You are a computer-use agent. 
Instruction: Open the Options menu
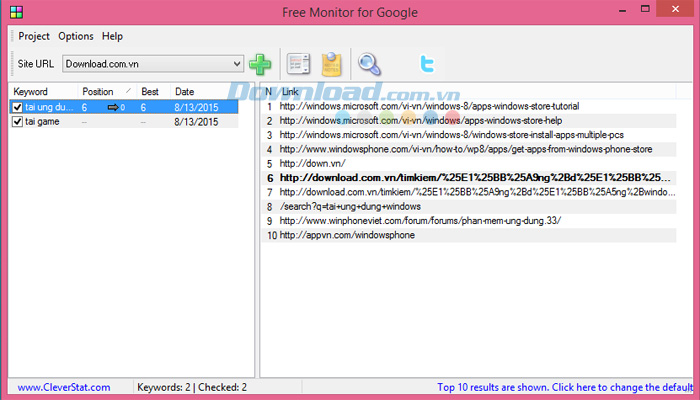(76, 36)
